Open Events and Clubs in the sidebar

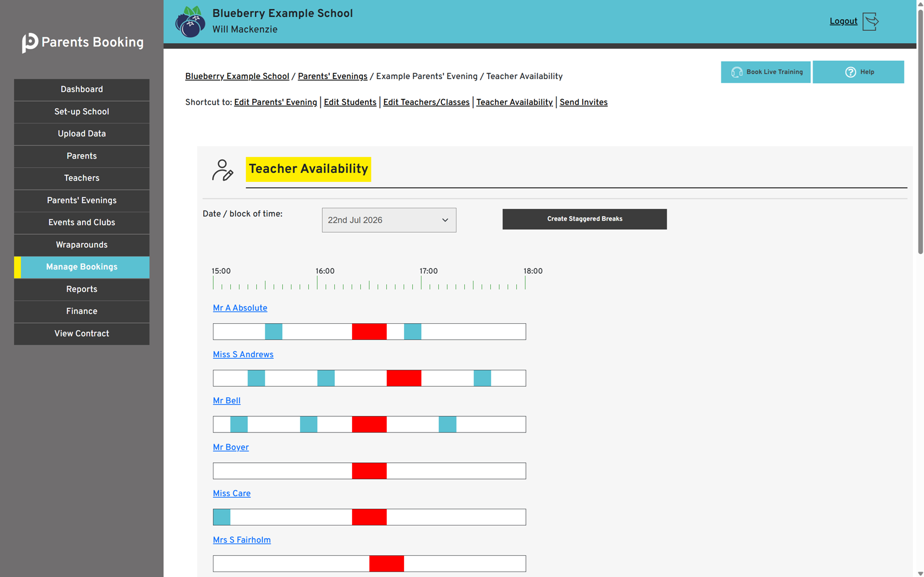(x=82, y=223)
